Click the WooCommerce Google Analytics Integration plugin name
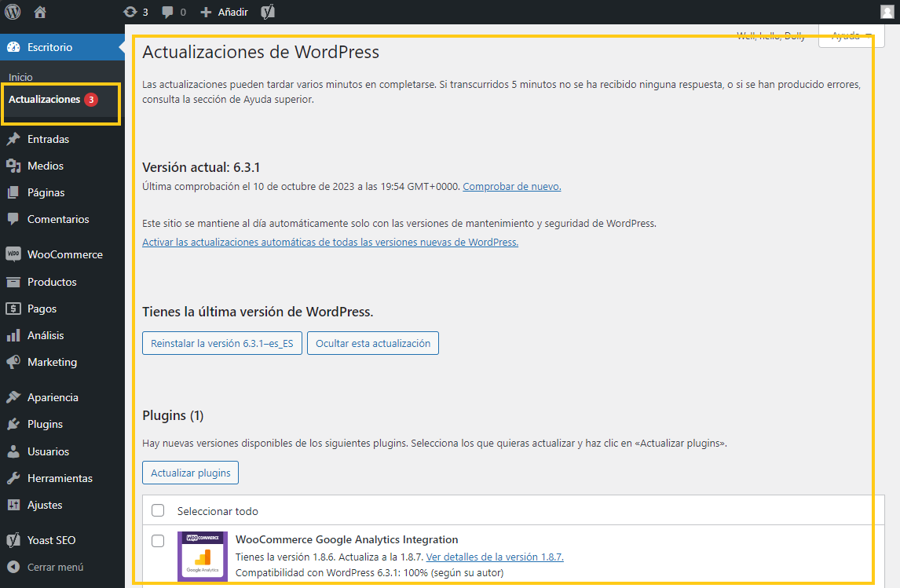Screen dimensions: 900x588 point(346,539)
